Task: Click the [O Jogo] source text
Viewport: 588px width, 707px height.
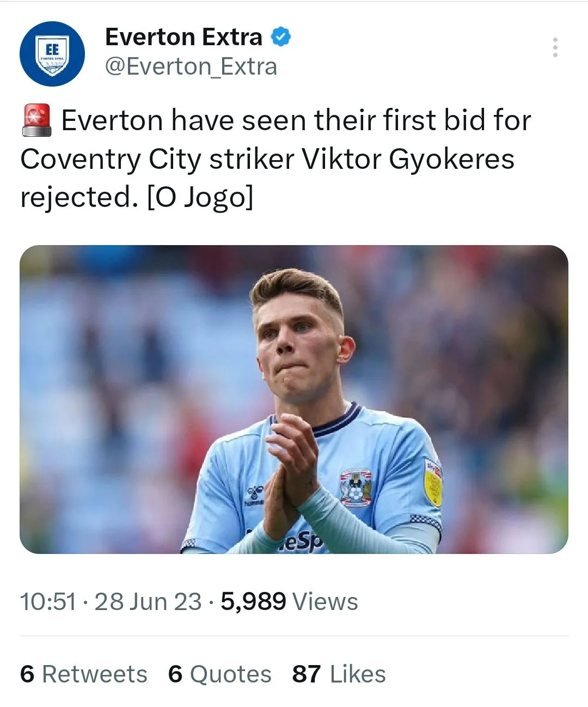Action: [200, 197]
